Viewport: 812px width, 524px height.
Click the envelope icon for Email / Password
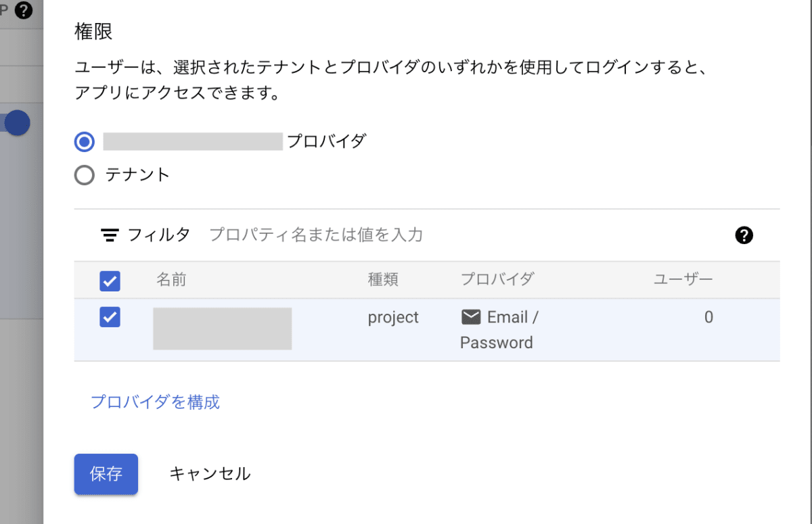pyautogui.click(x=470, y=317)
